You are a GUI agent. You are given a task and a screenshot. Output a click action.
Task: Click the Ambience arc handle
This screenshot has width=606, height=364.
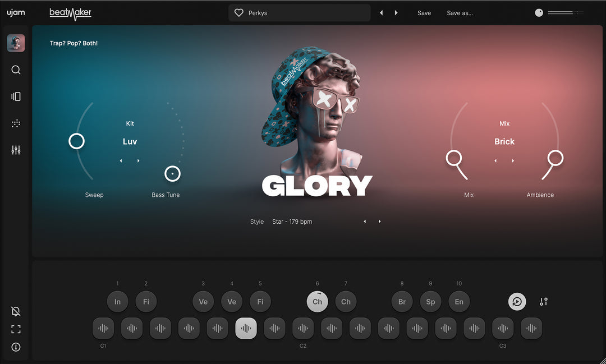[x=555, y=158]
